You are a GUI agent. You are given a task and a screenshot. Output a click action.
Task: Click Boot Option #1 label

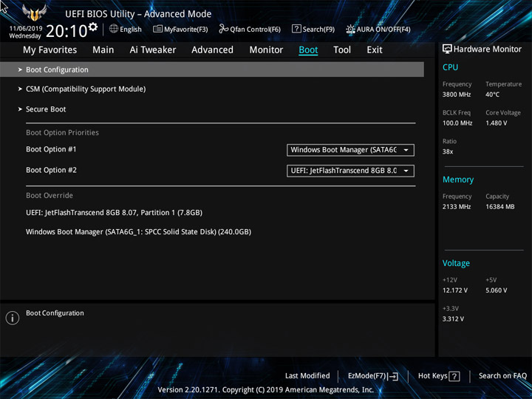click(x=51, y=149)
